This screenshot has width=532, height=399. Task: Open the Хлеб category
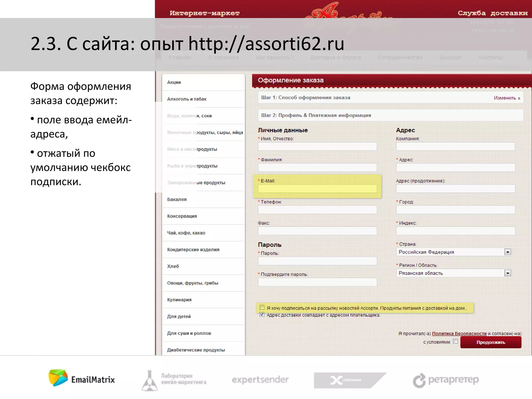203,266
